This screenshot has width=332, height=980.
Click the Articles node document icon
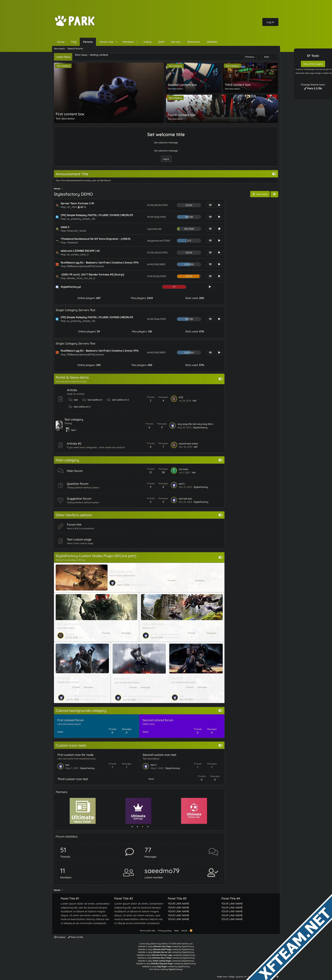[60, 399]
